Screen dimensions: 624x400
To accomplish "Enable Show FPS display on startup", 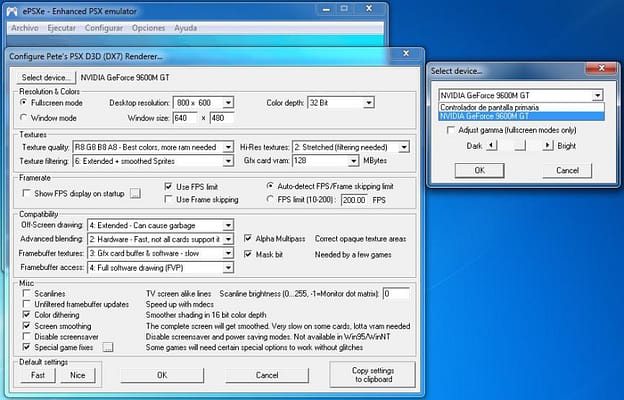I will pos(27,193).
